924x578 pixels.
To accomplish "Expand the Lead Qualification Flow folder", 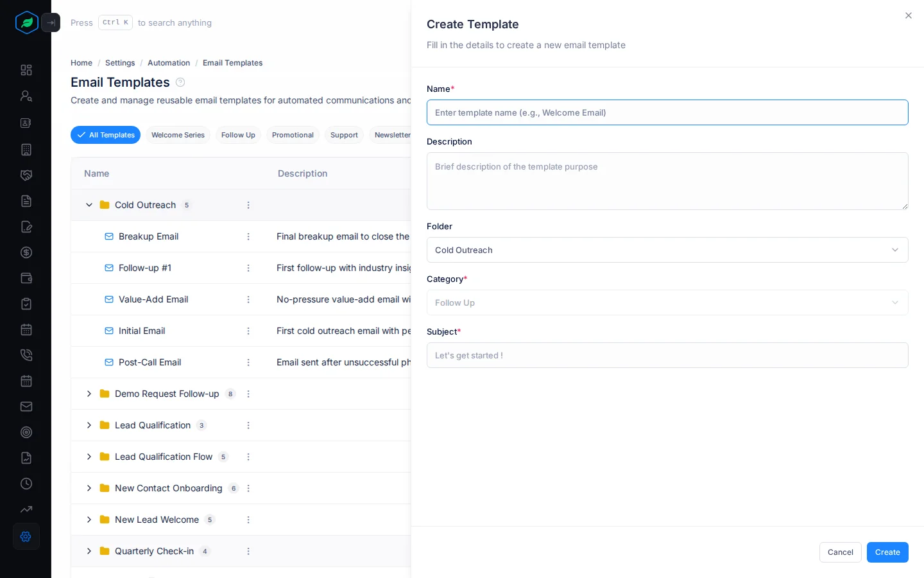I will (89, 457).
